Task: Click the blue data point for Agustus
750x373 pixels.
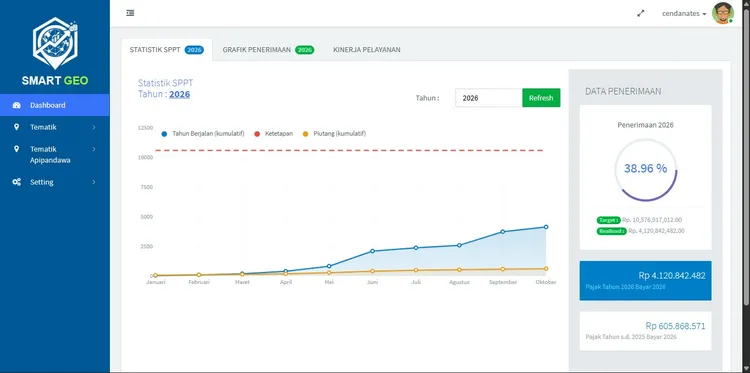Action: (x=459, y=245)
